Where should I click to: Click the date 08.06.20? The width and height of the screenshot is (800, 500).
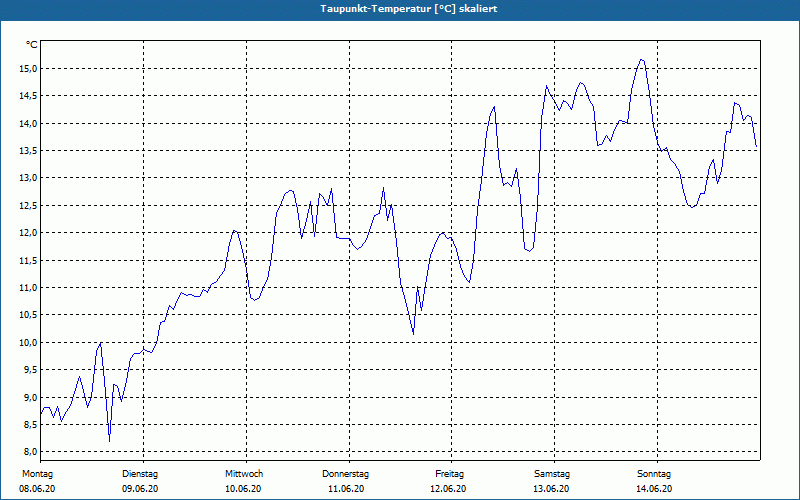pos(37,489)
